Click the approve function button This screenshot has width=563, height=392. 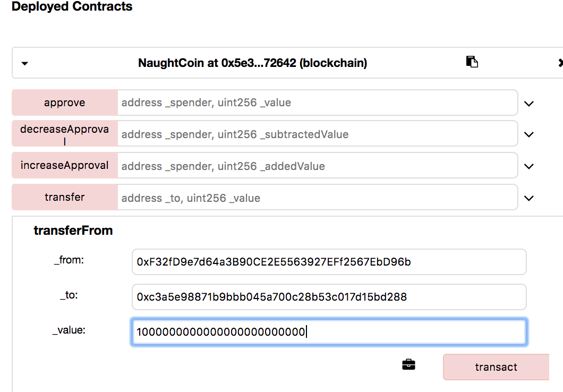click(x=65, y=103)
